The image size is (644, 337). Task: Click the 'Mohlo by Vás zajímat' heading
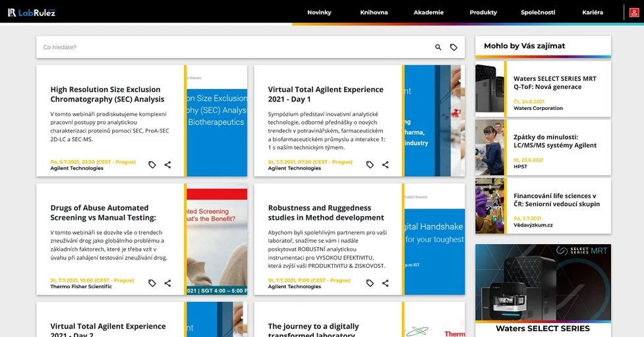pyautogui.click(x=525, y=46)
